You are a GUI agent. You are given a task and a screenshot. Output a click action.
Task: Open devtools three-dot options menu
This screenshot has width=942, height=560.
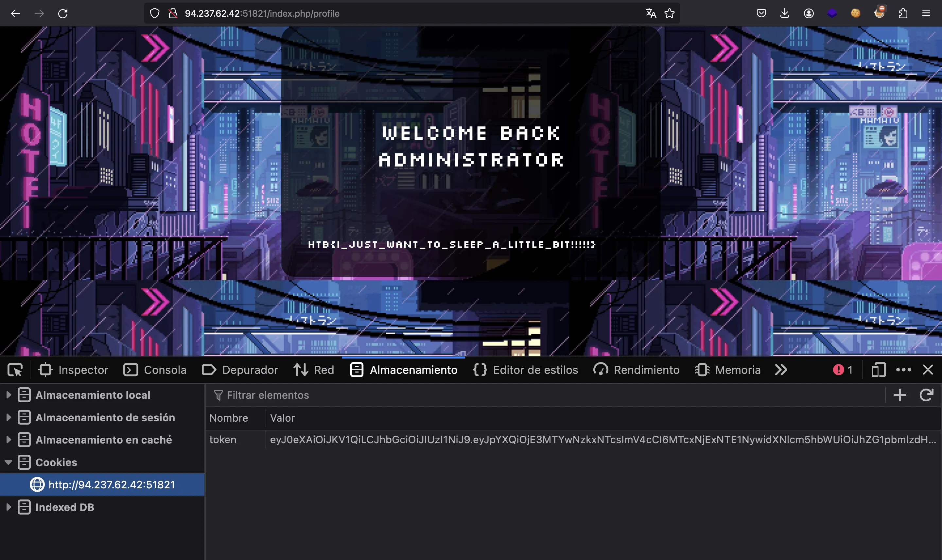[x=903, y=370]
